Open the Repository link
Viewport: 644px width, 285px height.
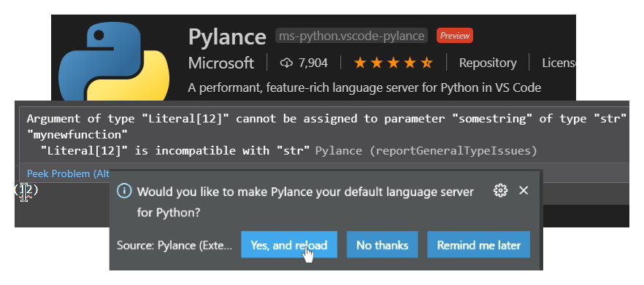488,63
